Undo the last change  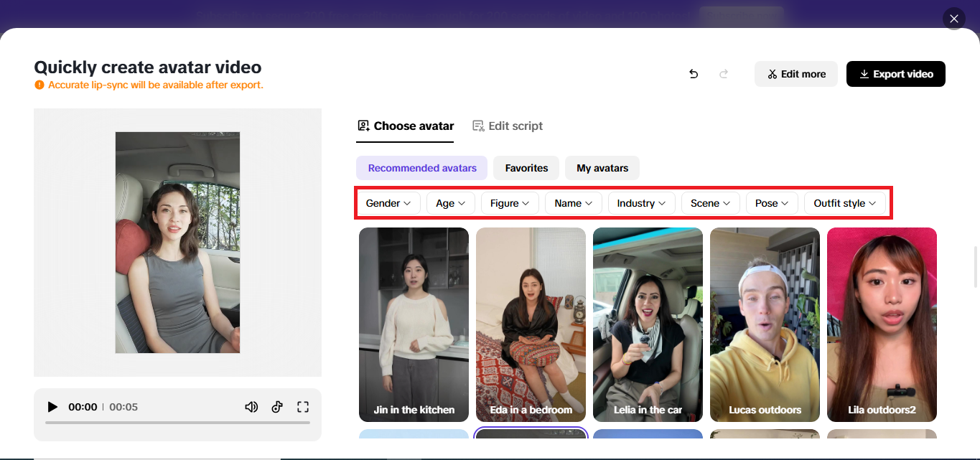[x=693, y=74]
